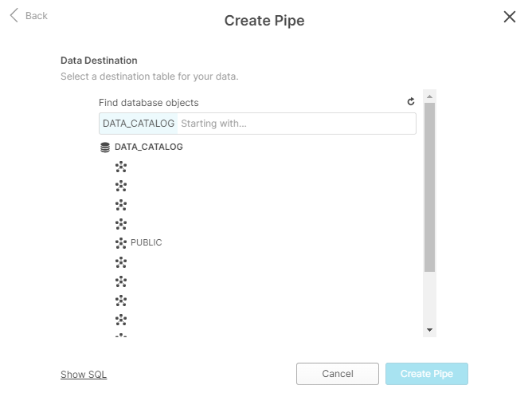Viewport: 532px width, 393px height.
Task: Click the DATA_CATALOG database icon
Action: point(105,147)
